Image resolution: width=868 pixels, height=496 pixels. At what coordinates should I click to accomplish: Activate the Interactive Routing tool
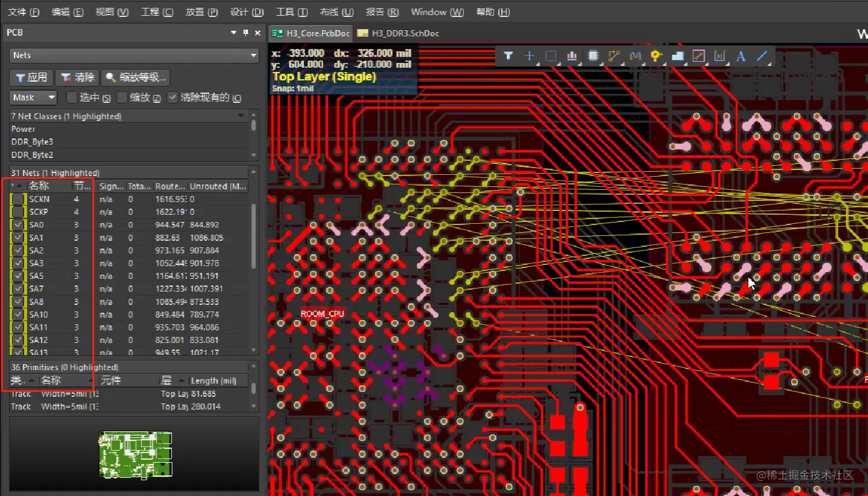pyautogui.click(x=614, y=56)
